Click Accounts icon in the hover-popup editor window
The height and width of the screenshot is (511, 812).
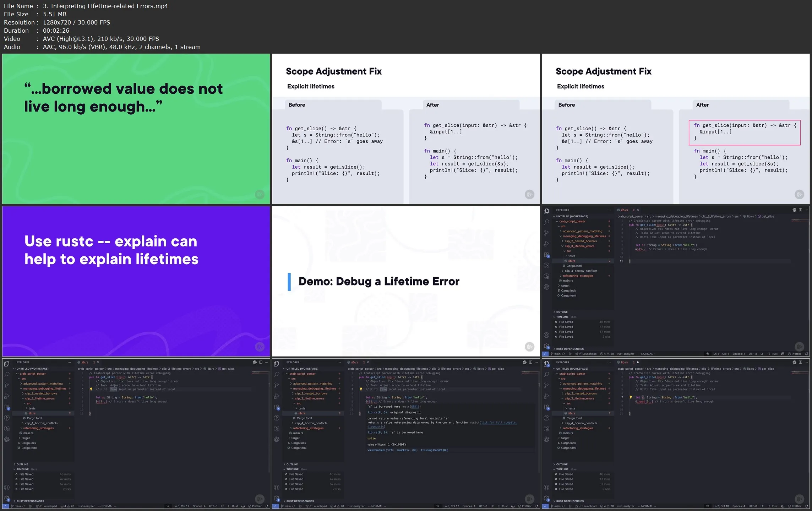(x=277, y=487)
